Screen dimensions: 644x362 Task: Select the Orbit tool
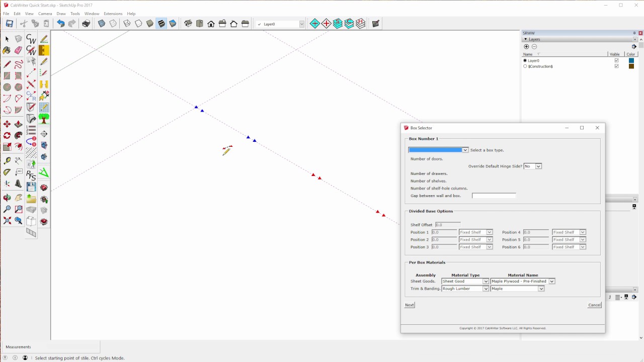pos(7,198)
